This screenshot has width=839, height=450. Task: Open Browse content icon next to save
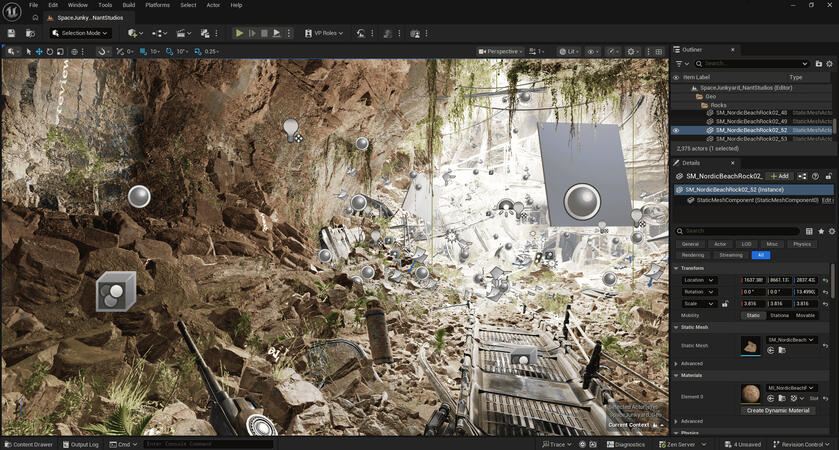tap(30, 33)
